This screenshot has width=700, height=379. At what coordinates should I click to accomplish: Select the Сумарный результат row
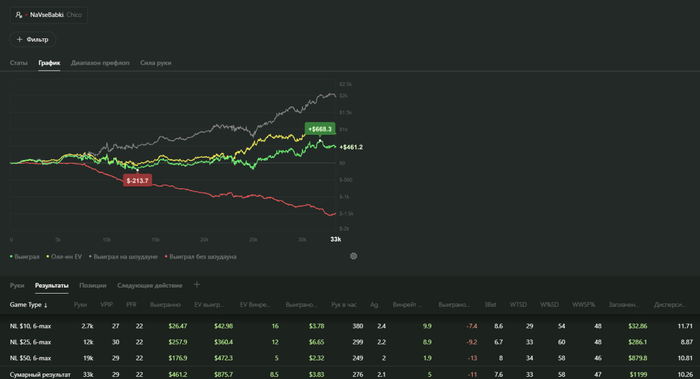pos(350,374)
